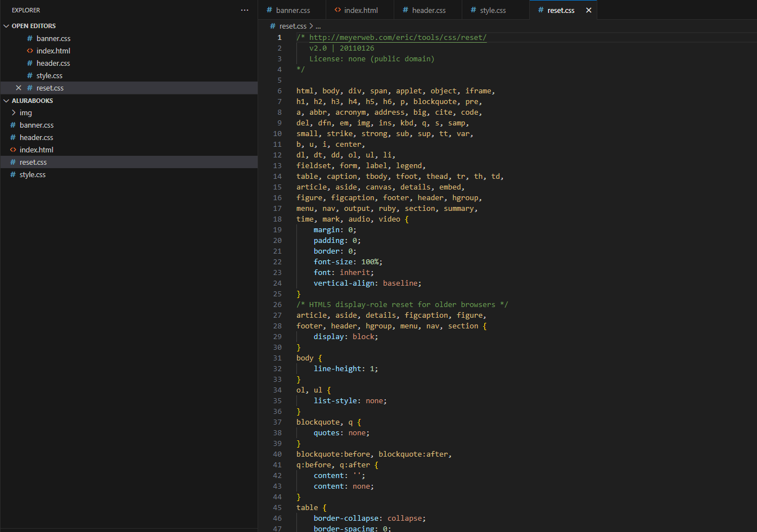Open index.html from Open Editors list
The width and height of the screenshot is (757, 532).
click(x=129, y=51)
